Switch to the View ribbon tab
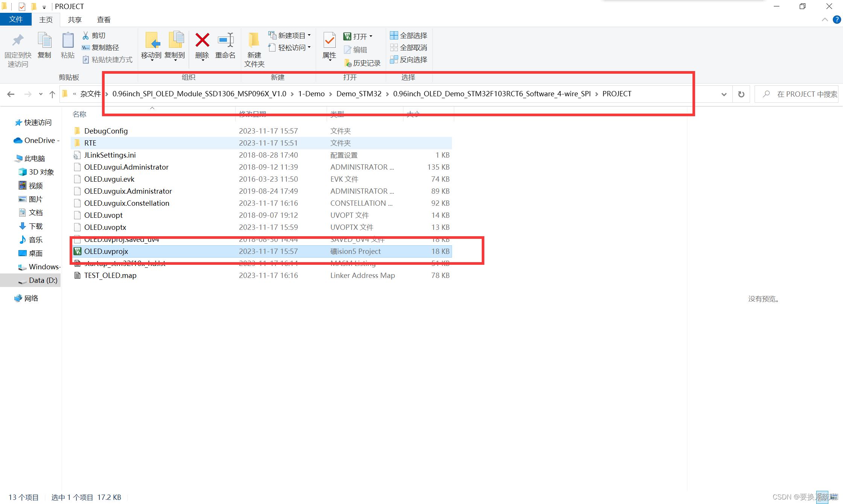The height and width of the screenshot is (504, 843). point(103,20)
